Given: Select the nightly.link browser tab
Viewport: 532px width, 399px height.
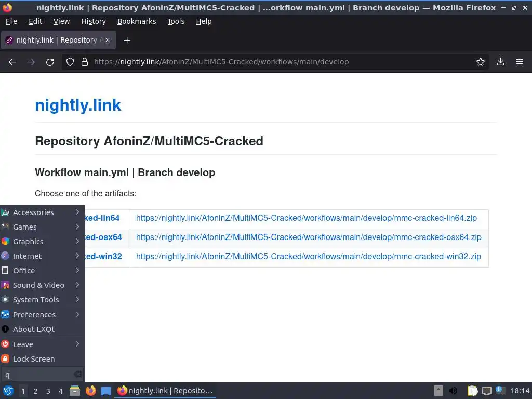Looking at the screenshot, I should pos(58,40).
